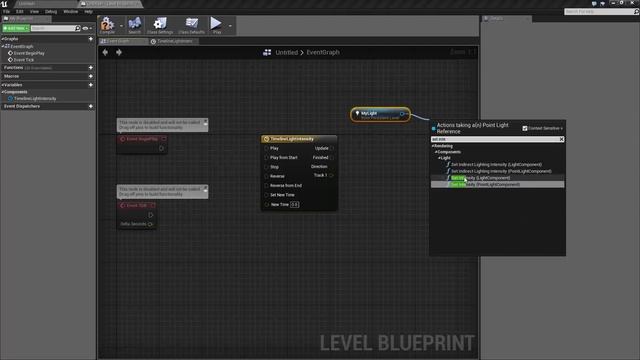Click the timeline Reverse input pin
Viewport: 640px width, 360px height.
pos(267,176)
